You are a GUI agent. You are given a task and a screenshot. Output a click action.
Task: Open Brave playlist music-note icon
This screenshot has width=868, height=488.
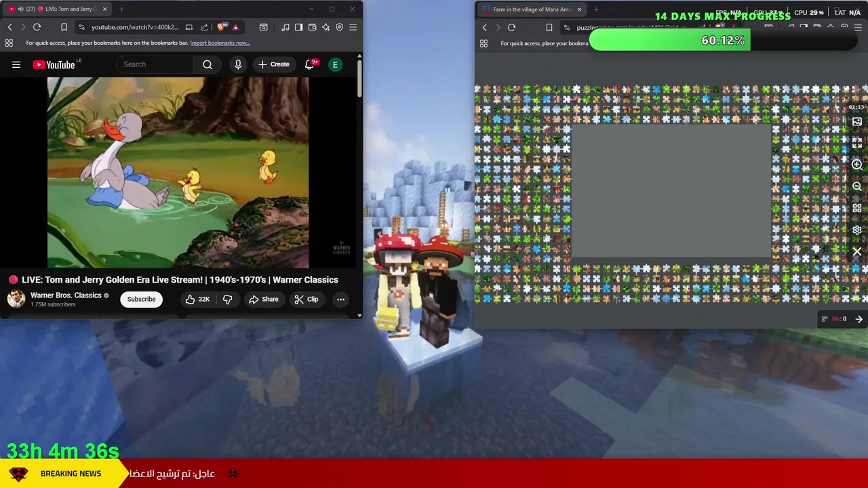(x=285, y=27)
